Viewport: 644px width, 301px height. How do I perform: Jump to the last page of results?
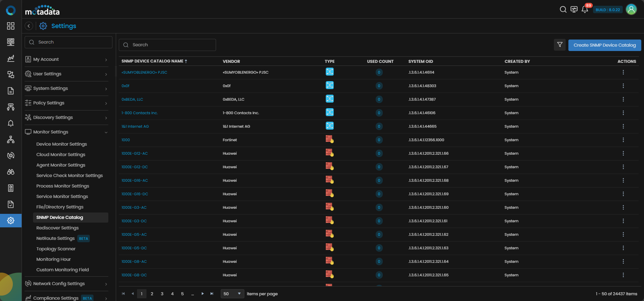pyautogui.click(x=212, y=294)
